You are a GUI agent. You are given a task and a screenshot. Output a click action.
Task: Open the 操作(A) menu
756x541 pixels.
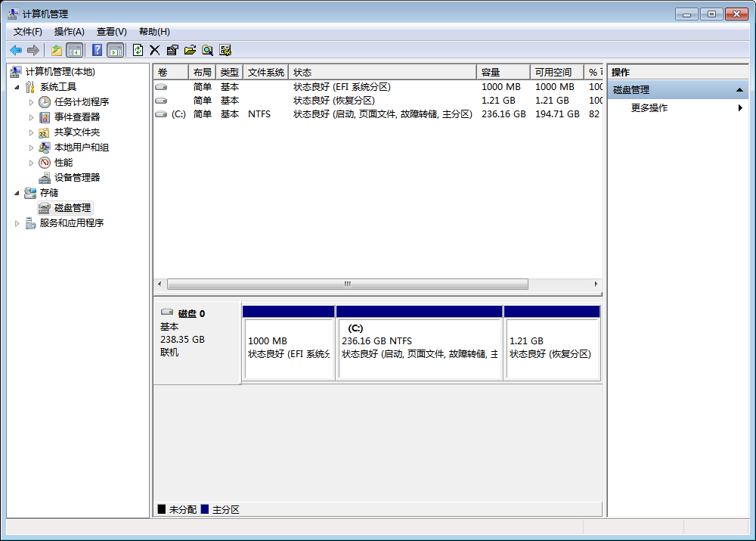(69, 31)
